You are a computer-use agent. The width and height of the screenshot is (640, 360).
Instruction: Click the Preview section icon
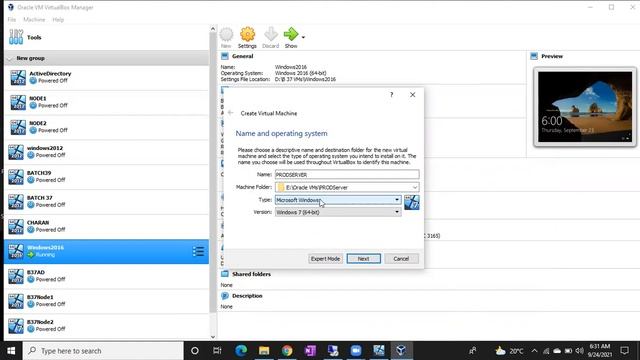[x=534, y=56]
